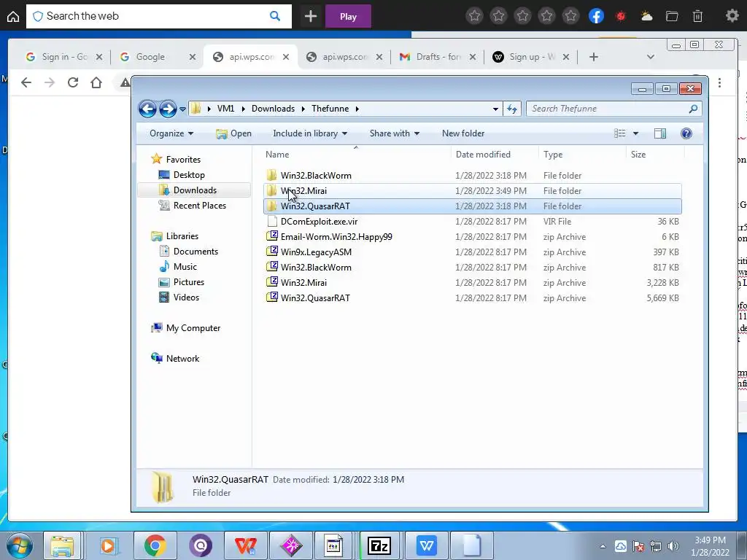
Task: Click browser reload icon
Action: 72,82
